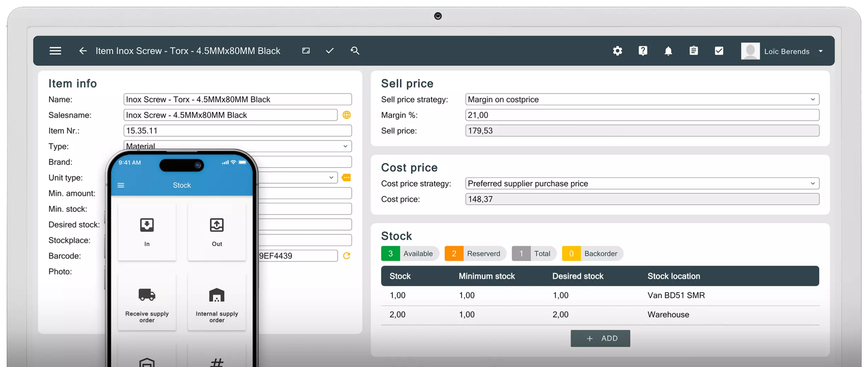
Task: Click the Margin % field
Action: 642,115
